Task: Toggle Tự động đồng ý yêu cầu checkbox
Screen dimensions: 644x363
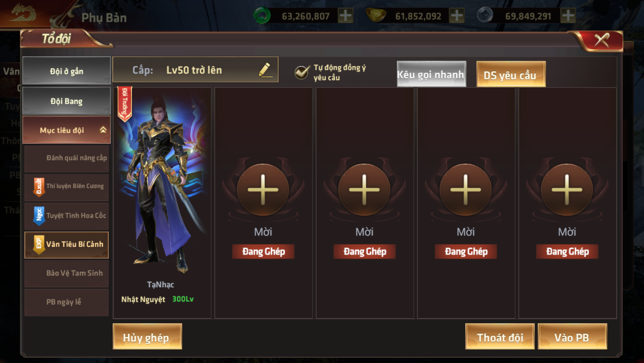Action: pyautogui.click(x=302, y=72)
